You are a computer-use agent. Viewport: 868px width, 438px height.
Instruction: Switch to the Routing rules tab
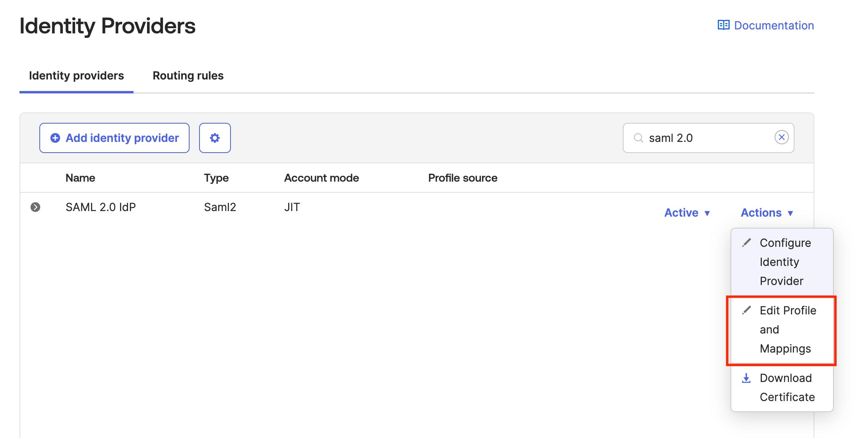click(x=188, y=76)
